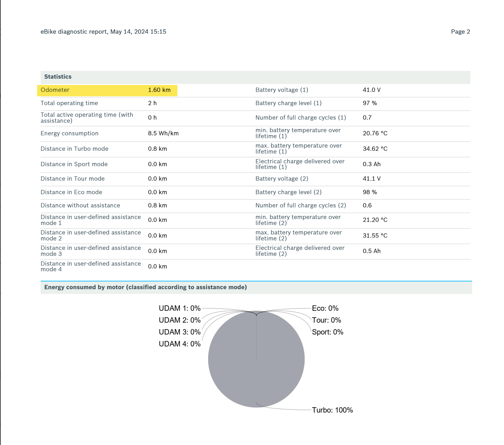Screen dimensions: 504x445
Task: Click the Distance in Turbo mode entry
Action: click(74, 149)
